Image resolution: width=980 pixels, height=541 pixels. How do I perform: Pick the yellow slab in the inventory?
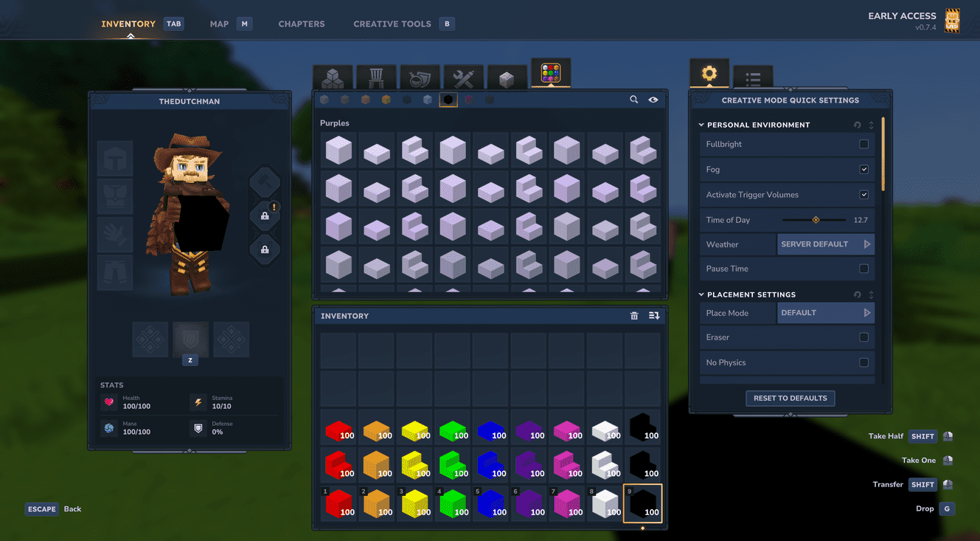tap(415, 427)
